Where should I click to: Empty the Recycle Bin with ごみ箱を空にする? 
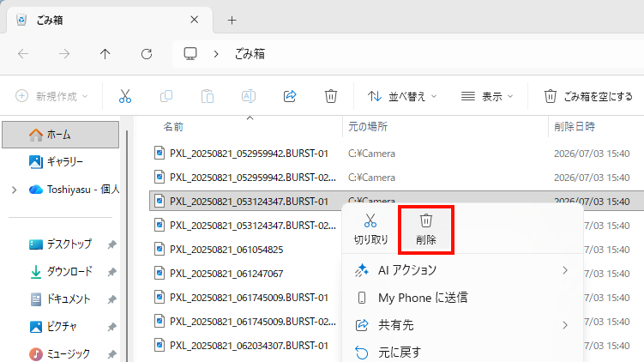pyautogui.click(x=588, y=96)
